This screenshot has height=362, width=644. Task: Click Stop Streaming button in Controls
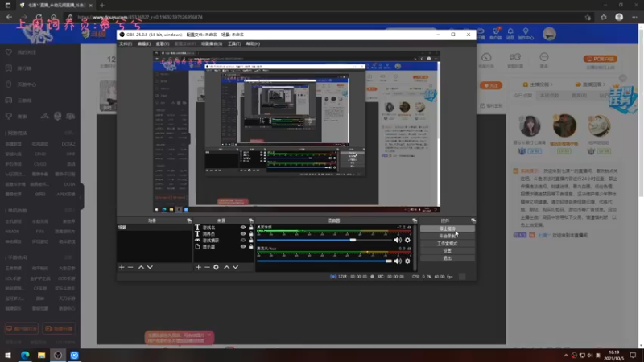pos(448,228)
